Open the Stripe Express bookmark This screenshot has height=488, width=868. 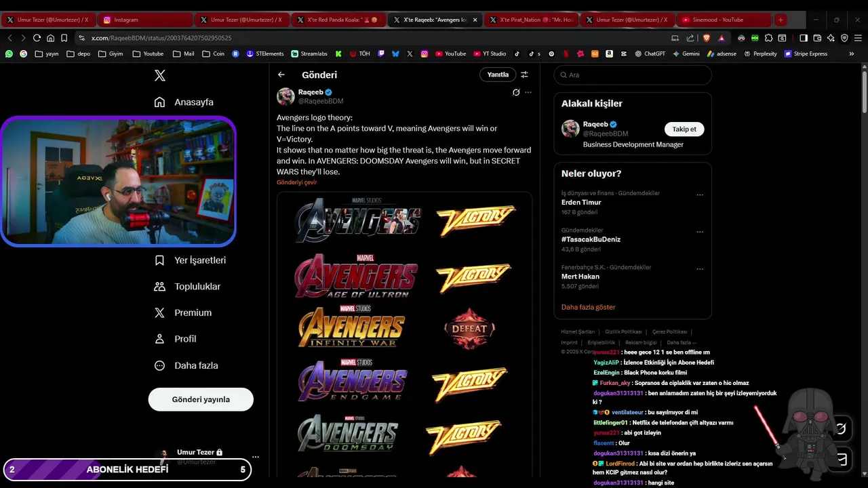coord(806,54)
